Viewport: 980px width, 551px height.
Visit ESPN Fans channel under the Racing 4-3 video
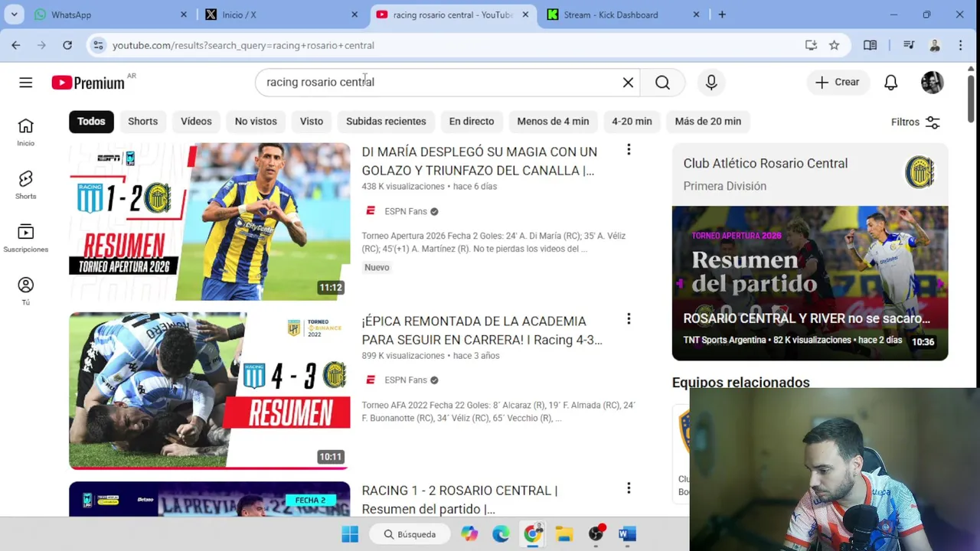point(406,380)
